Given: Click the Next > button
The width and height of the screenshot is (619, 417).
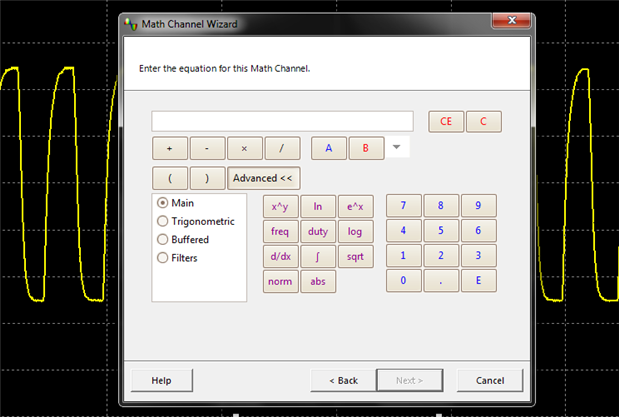Looking at the screenshot, I should coord(410,380).
